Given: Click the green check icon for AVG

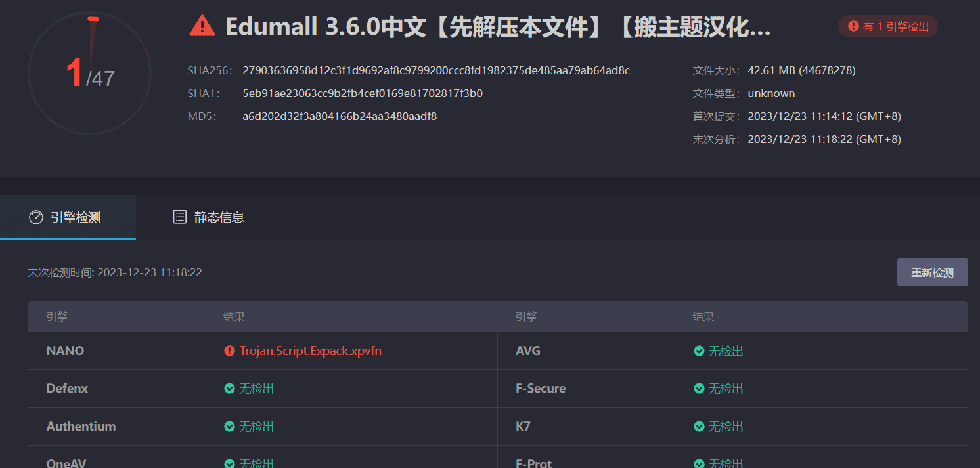Looking at the screenshot, I should (700, 351).
